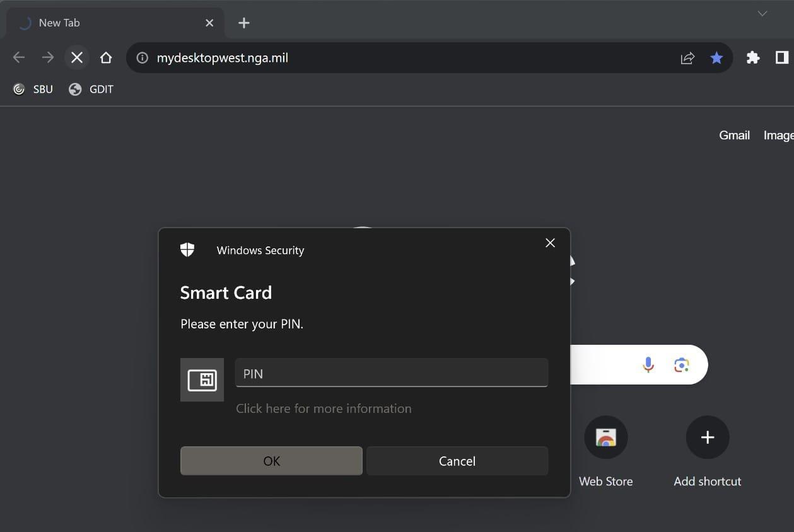Click the mydesktopwest.nga.mil address bar

429,58
